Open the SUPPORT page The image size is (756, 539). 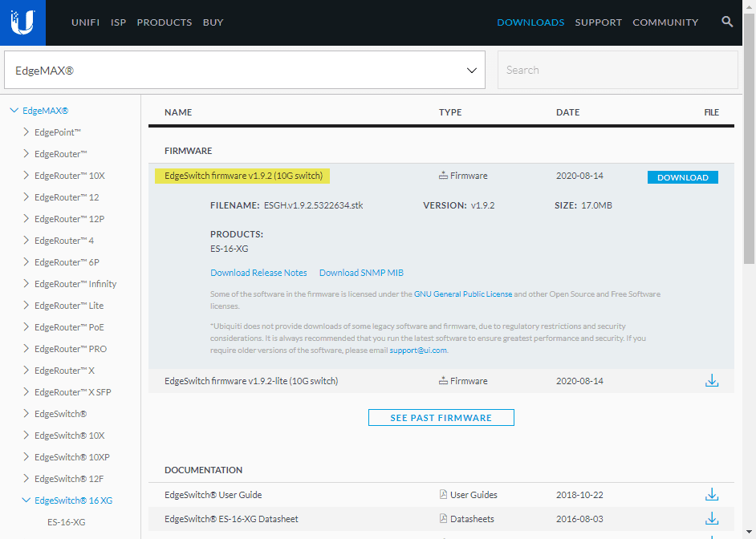click(599, 22)
